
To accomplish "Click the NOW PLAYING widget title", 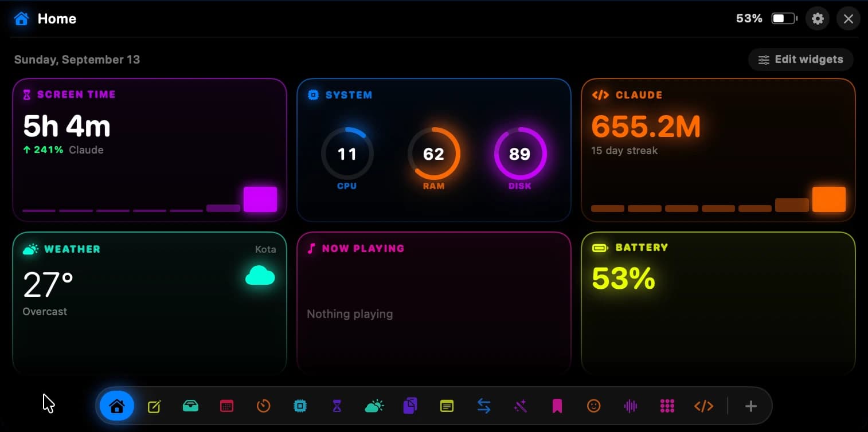I will [x=363, y=249].
